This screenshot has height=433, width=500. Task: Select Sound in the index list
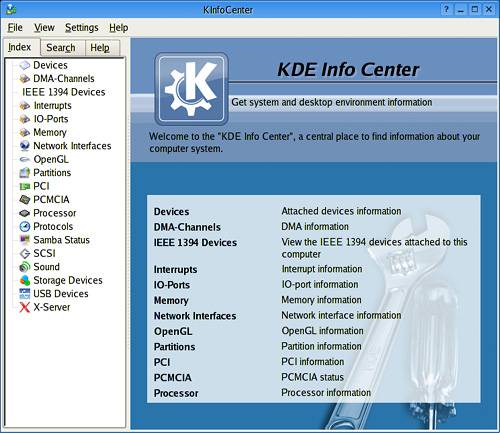47,267
